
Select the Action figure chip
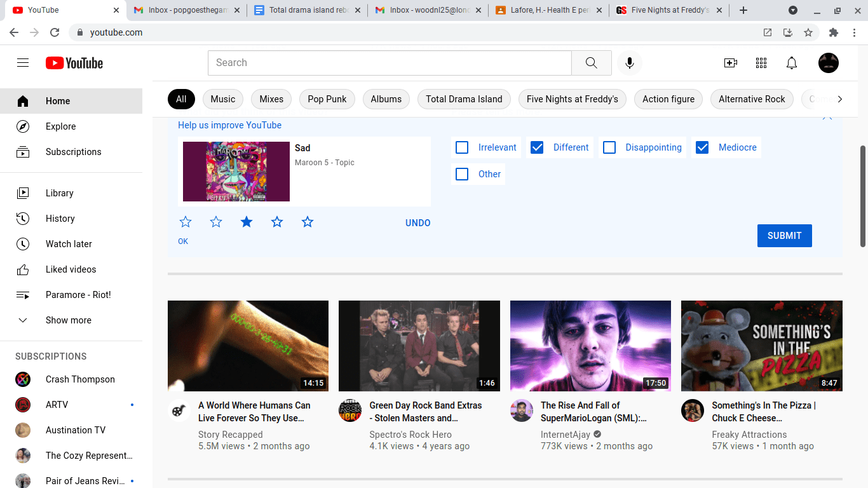(x=668, y=99)
